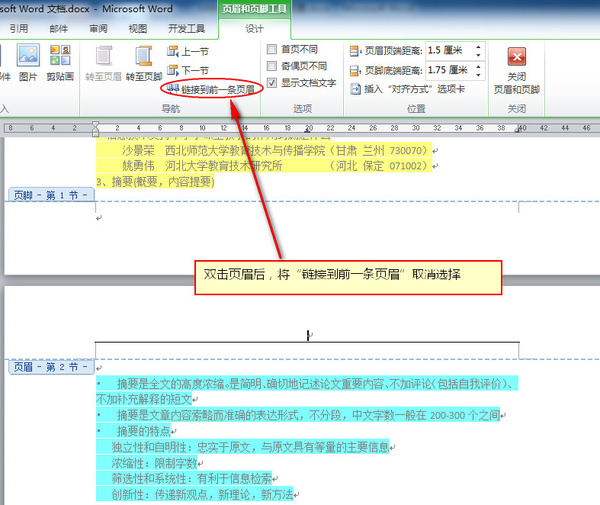Go to 下一节 (Next Section)

[187, 70]
